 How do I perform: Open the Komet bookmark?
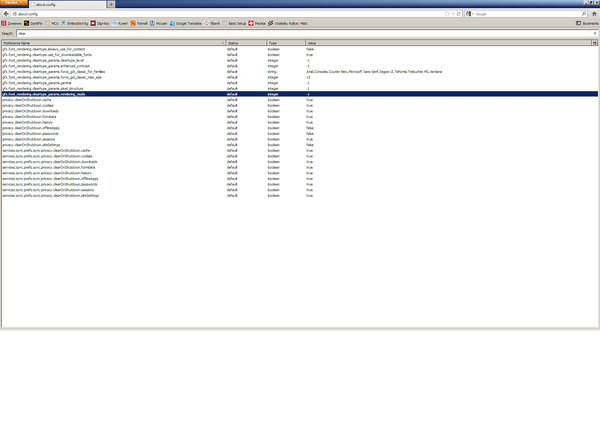[x=120, y=23]
